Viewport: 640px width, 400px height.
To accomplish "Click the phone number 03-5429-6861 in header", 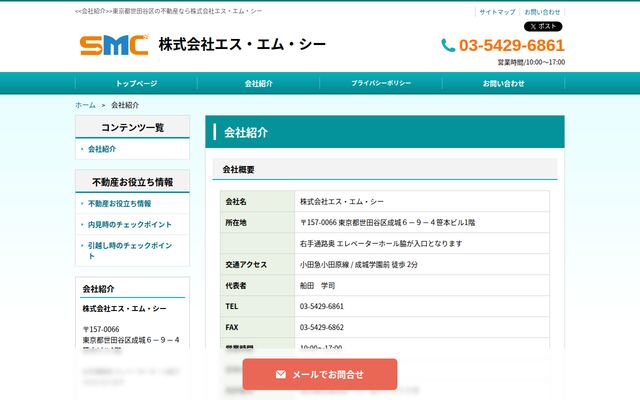I will coord(512,45).
